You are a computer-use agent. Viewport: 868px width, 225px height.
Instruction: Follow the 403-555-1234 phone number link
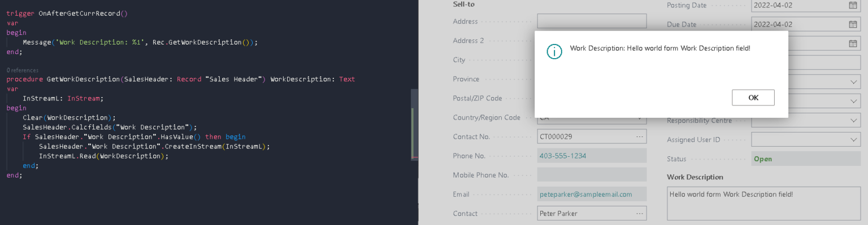click(x=563, y=156)
